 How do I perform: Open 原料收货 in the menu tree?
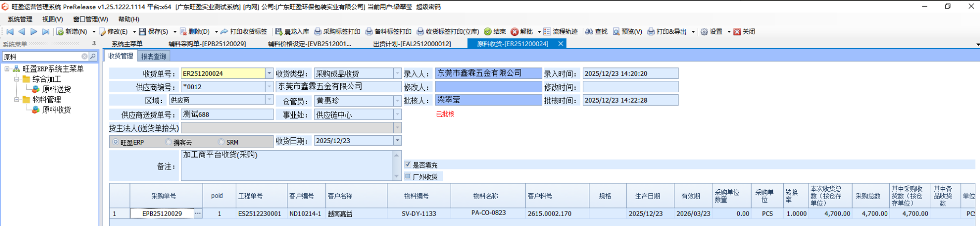[x=56, y=110]
